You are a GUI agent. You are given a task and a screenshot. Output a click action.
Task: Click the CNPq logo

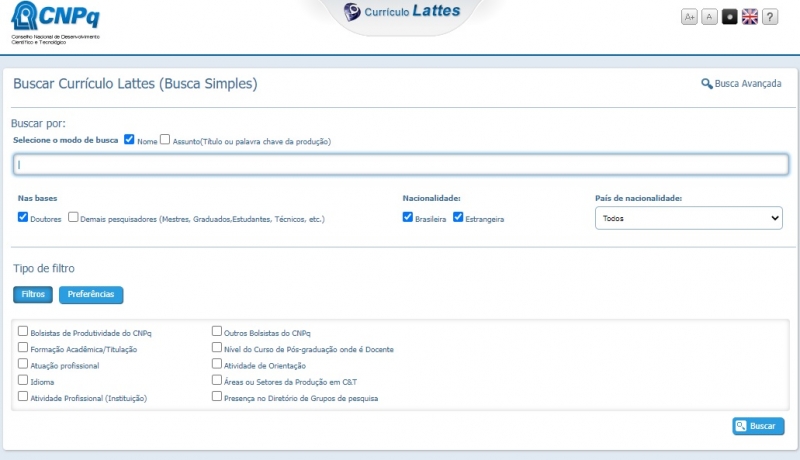55,20
